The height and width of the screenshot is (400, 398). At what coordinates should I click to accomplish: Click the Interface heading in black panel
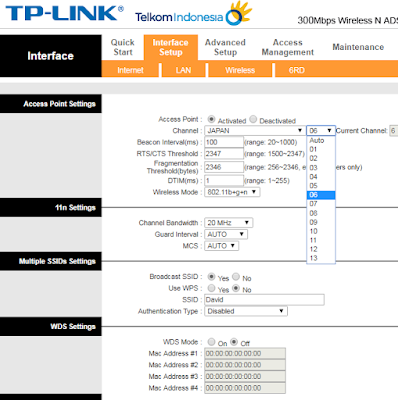pyautogui.click(x=50, y=56)
